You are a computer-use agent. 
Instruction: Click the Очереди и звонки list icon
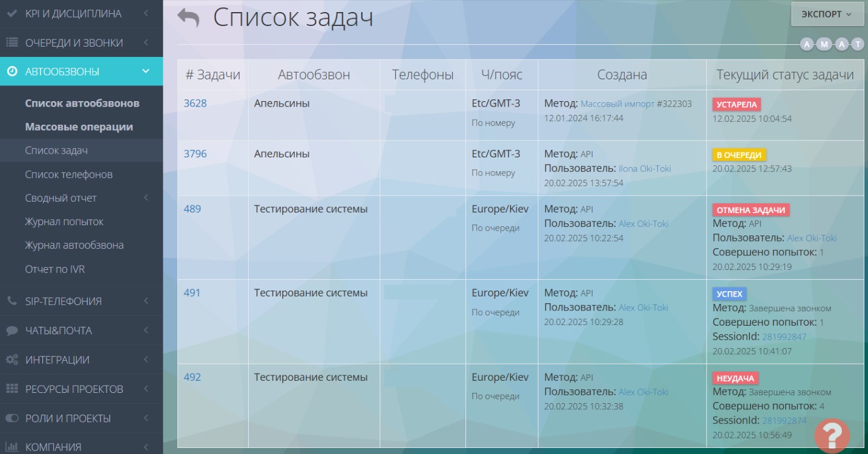pyautogui.click(x=12, y=42)
